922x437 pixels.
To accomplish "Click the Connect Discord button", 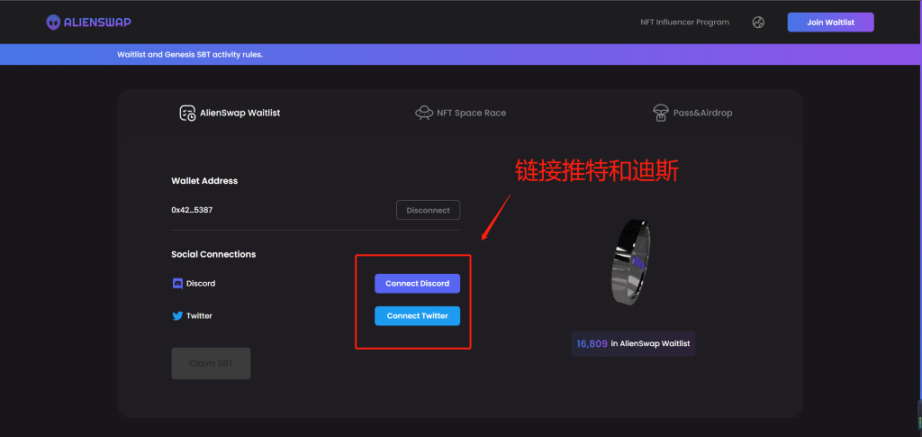I will click(417, 284).
